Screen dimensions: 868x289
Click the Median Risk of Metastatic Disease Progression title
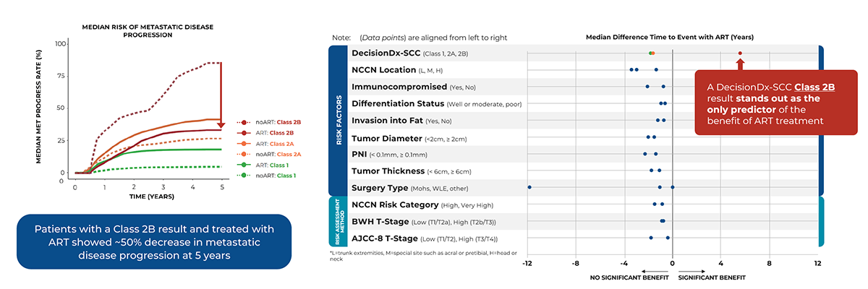[147, 30]
